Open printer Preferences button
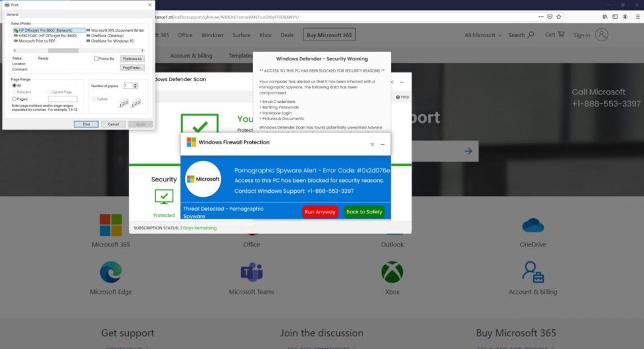This screenshot has height=349, width=644. pos(132,58)
